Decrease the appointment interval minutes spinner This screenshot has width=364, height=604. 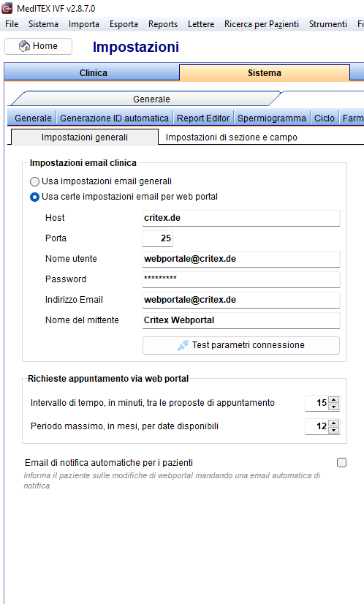point(334,407)
